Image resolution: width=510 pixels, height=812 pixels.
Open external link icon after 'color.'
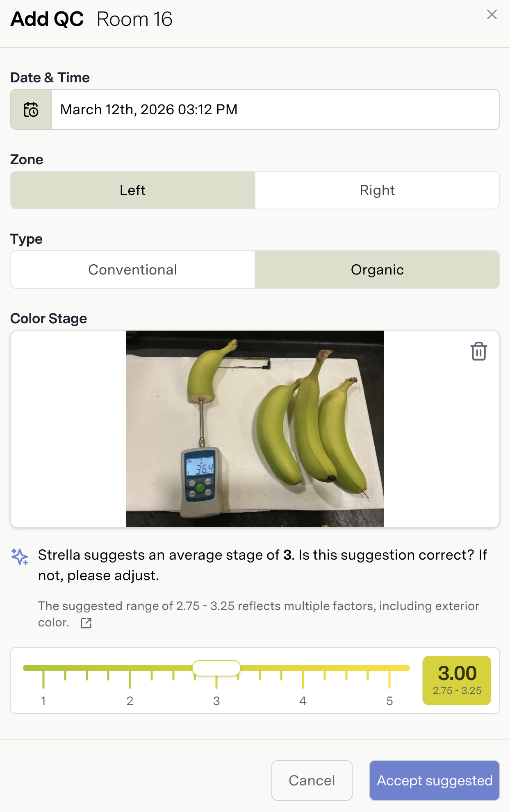[86, 623]
